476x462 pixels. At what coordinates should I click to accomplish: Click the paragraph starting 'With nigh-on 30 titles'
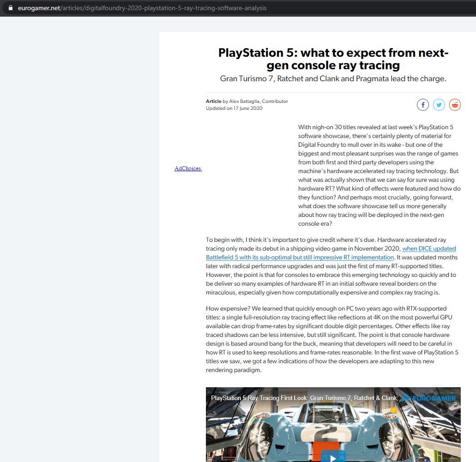379,175
